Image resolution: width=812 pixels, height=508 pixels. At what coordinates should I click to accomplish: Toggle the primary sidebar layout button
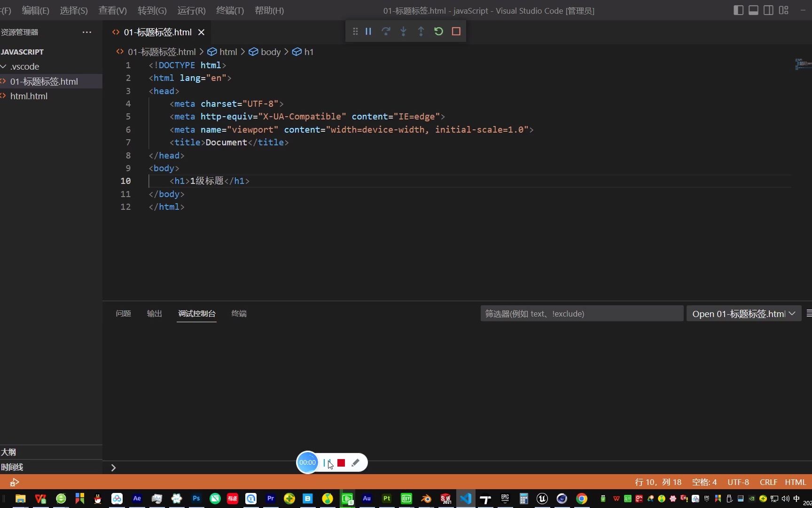(x=738, y=10)
